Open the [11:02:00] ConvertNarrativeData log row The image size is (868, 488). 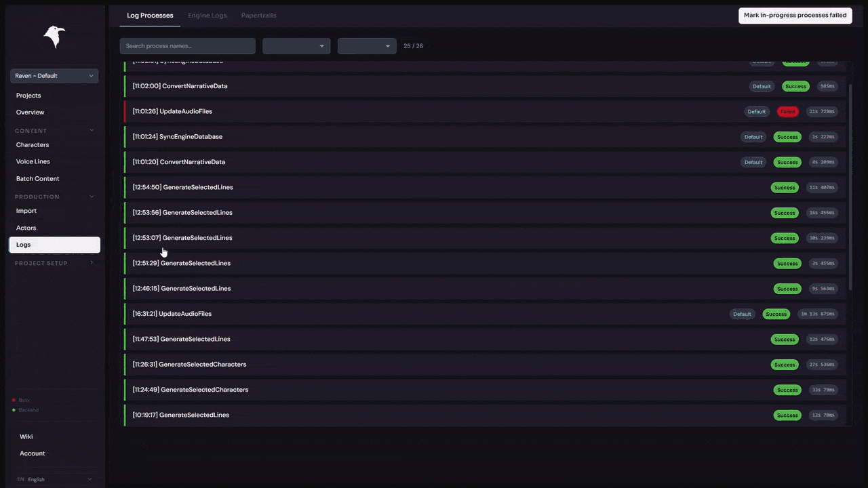tap(485, 86)
